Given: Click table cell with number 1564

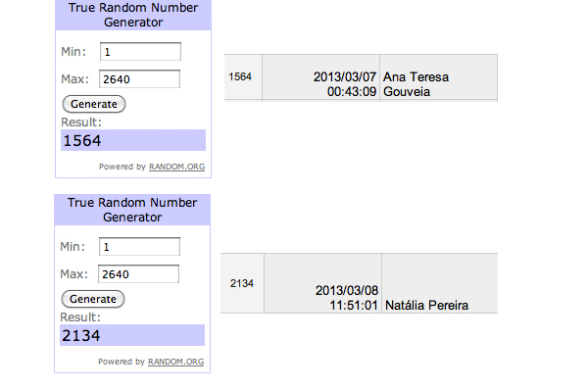Looking at the screenshot, I should 243,76.
